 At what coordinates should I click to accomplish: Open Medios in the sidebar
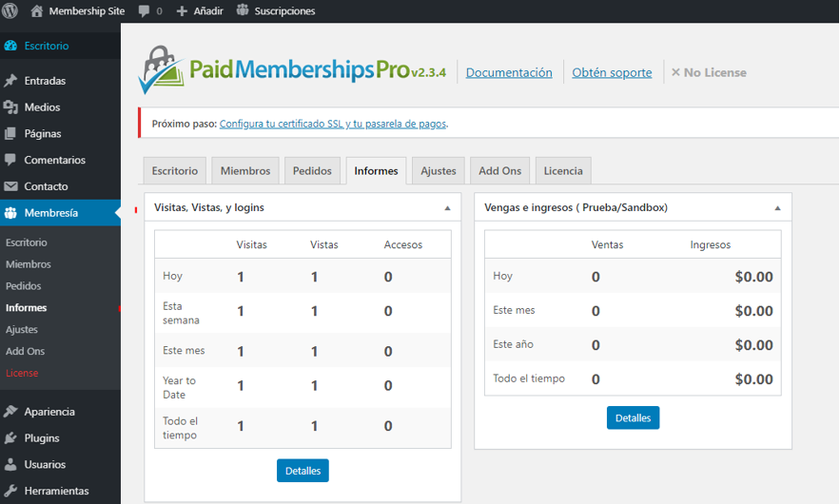pyautogui.click(x=42, y=107)
